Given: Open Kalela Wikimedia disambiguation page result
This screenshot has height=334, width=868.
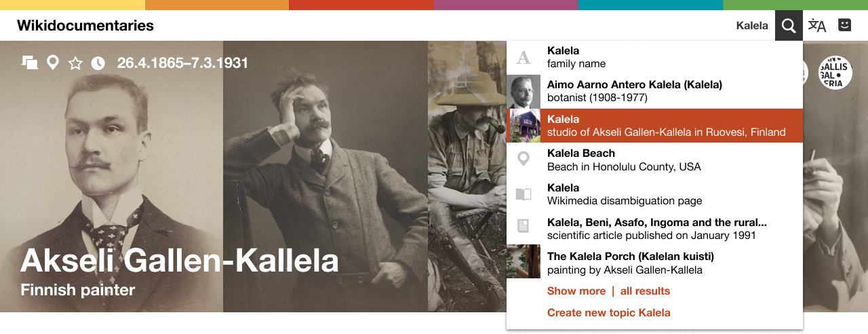Looking at the screenshot, I should tap(654, 194).
